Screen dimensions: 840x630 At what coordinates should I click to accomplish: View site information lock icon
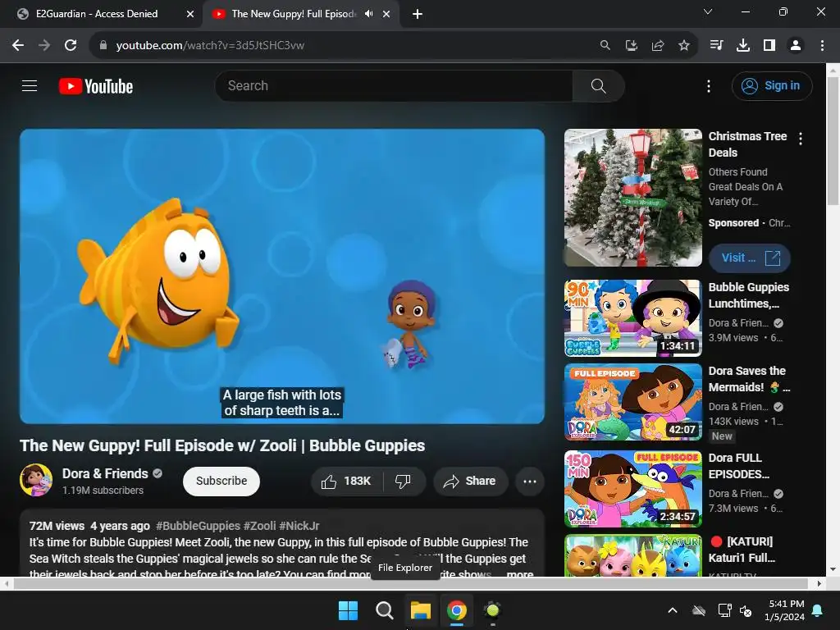(x=103, y=46)
